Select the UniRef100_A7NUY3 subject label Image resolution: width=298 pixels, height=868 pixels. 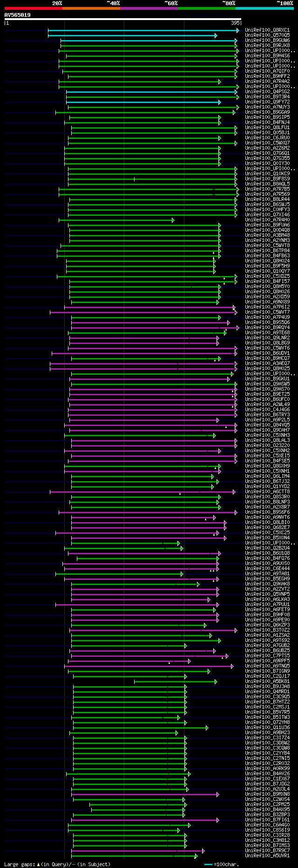pyautogui.click(x=267, y=107)
